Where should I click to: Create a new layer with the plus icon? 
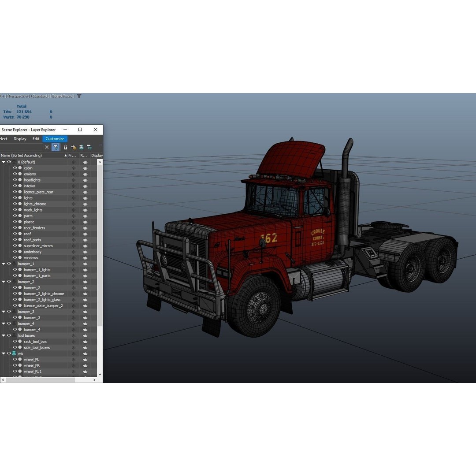(x=74, y=147)
